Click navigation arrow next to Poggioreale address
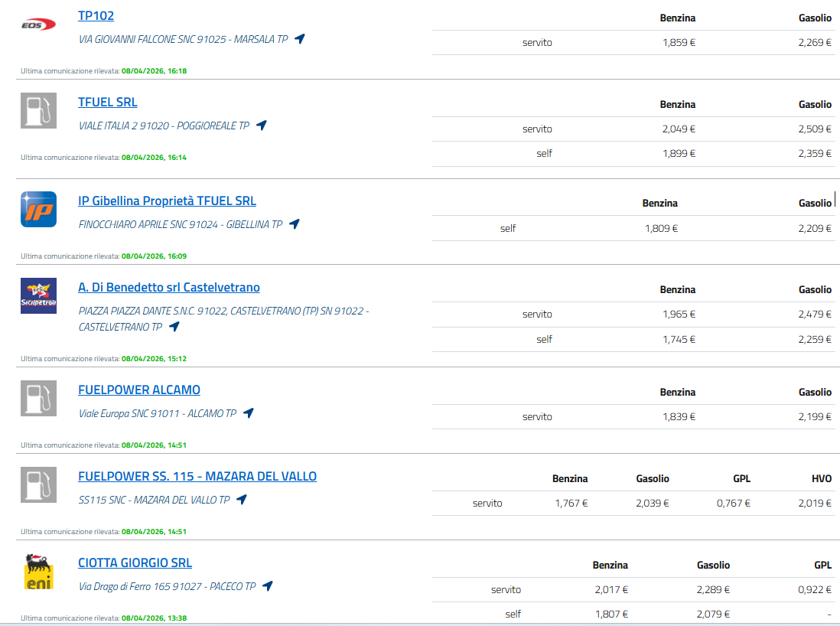The height and width of the screenshot is (626, 840). point(262,126)
